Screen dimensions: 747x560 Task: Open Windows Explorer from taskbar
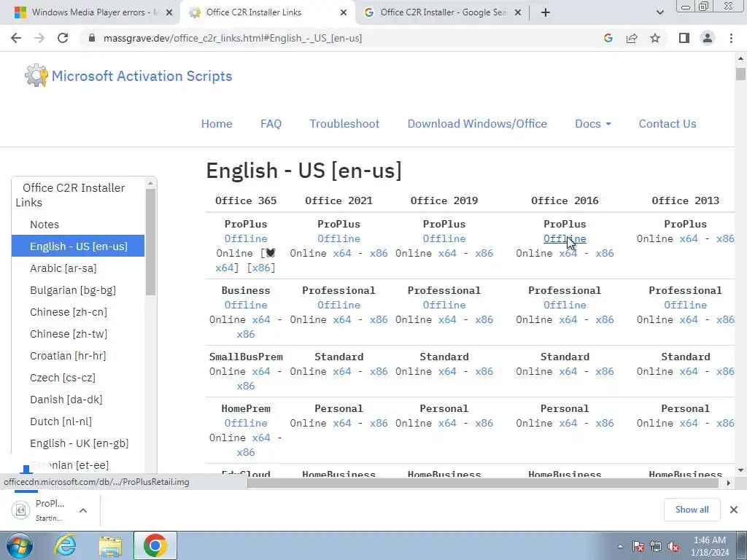click(110, 545)
